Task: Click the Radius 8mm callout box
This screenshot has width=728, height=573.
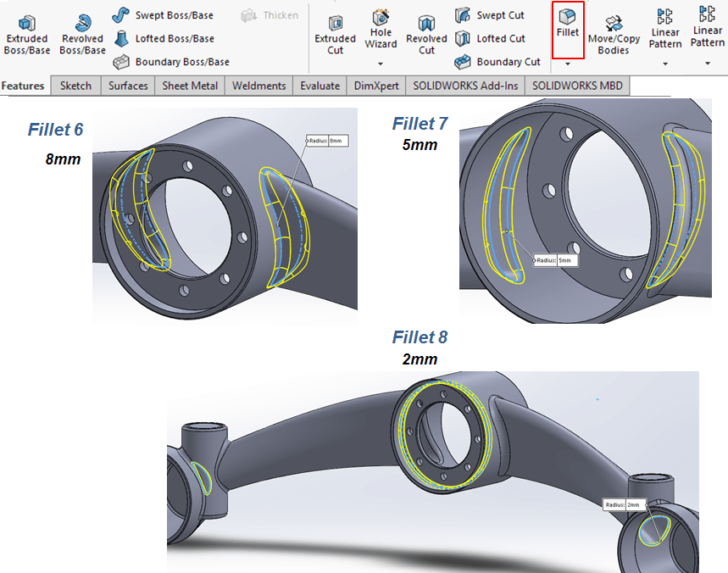Action: [x=327, y=141]
